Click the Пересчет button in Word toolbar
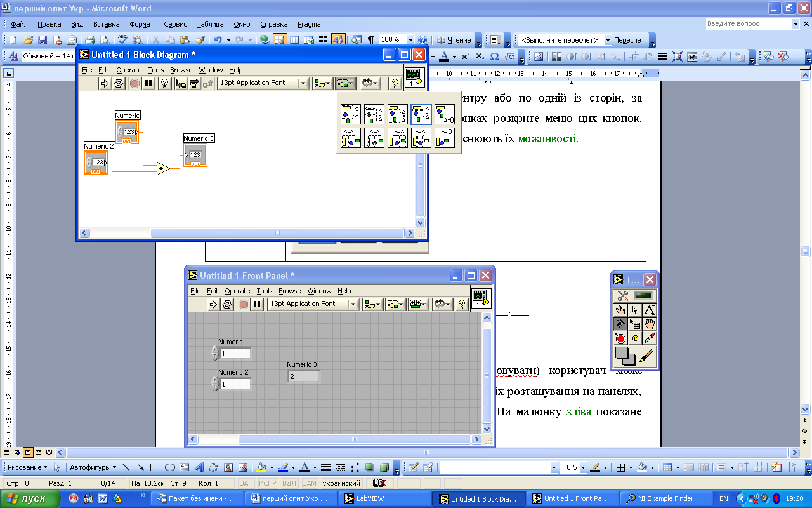The height and width of the screenshot is (508, 812). [629, 40]
